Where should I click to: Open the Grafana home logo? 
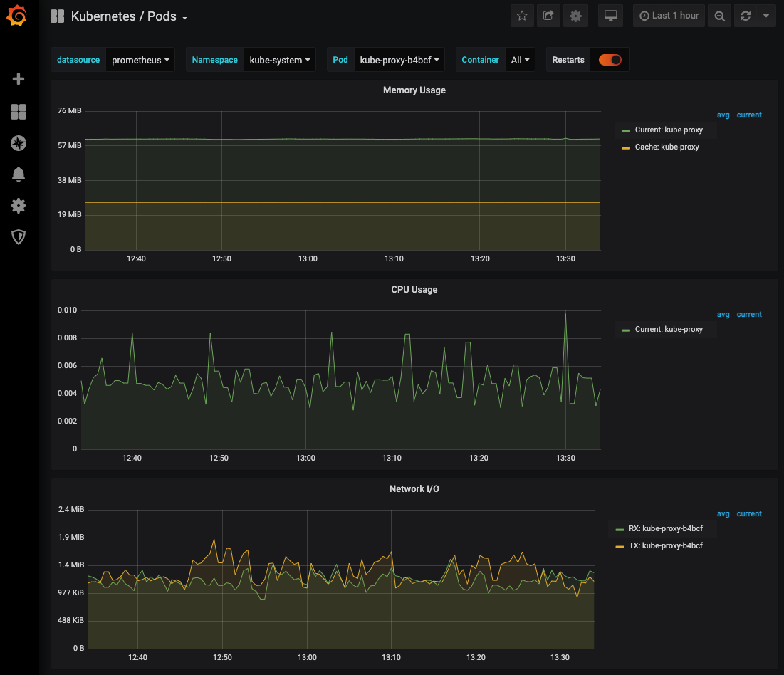[17, 16]
